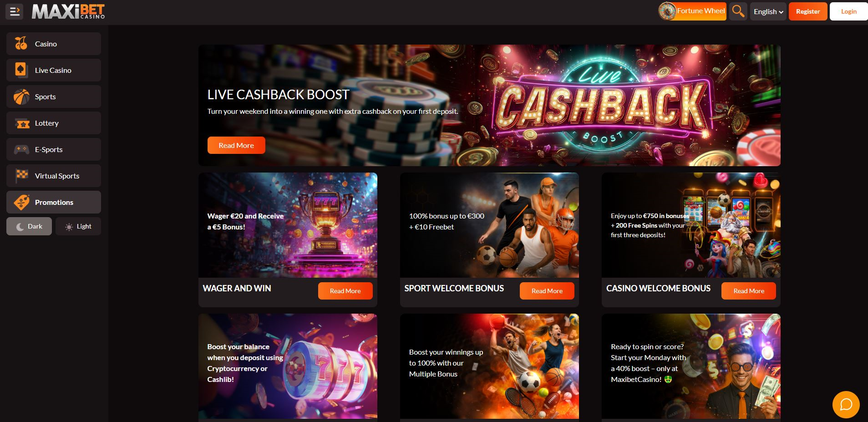This screenshot has height=422, width=868.
Task: Click the Fortune Wheel icon
Action: point(667,11)
